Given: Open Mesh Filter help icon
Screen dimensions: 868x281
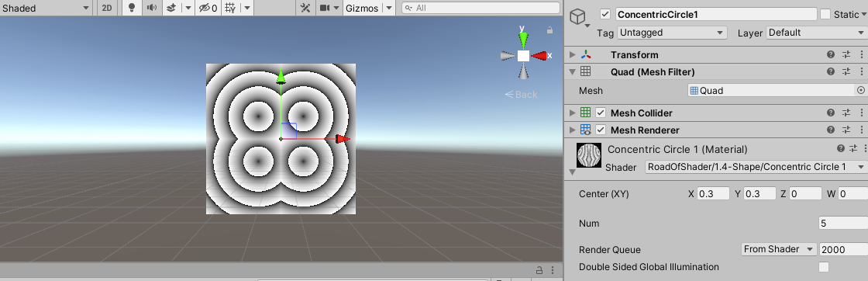Looking at the screenshot, I should (x=830, y=71).
